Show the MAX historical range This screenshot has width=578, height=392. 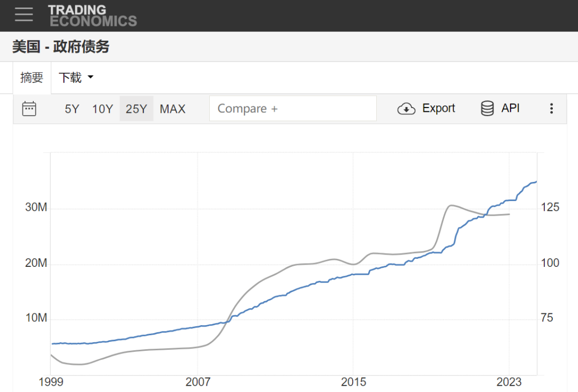tap(172, 109)
